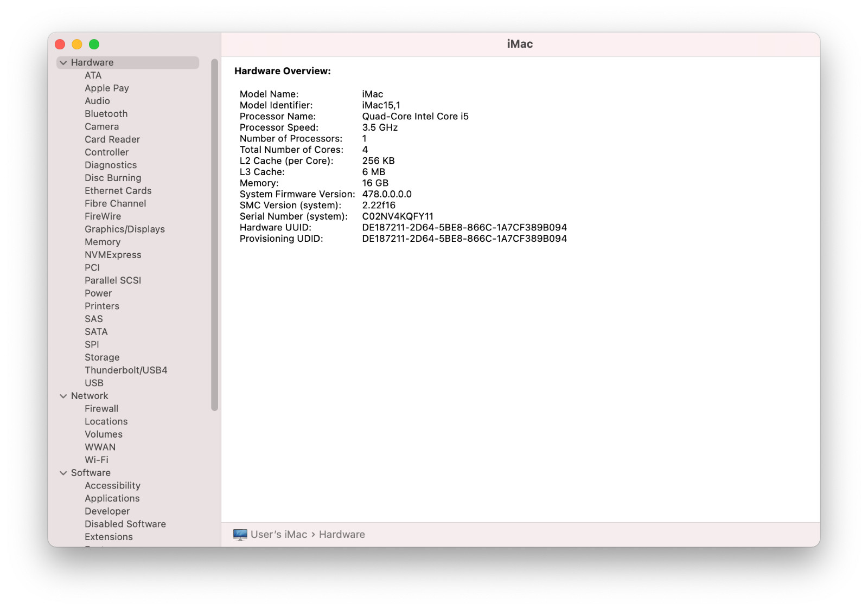
Task: Open Accessibility under Software
Action: coord(112,486)
